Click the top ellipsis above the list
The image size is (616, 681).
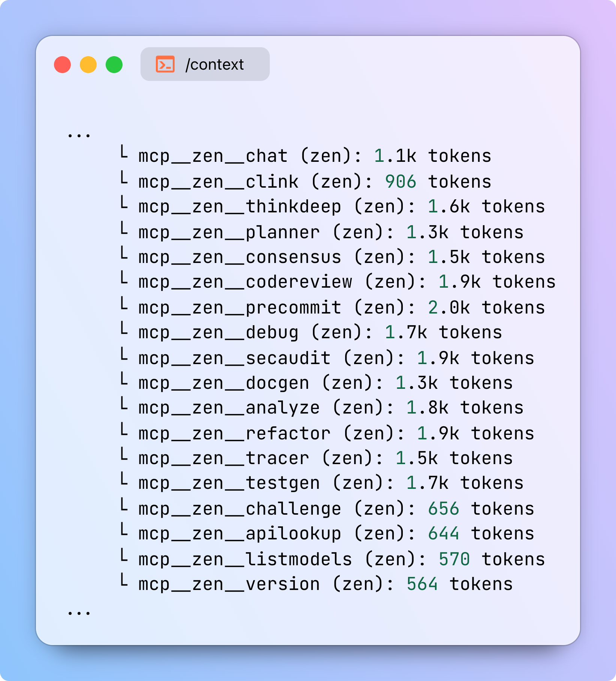79,136
